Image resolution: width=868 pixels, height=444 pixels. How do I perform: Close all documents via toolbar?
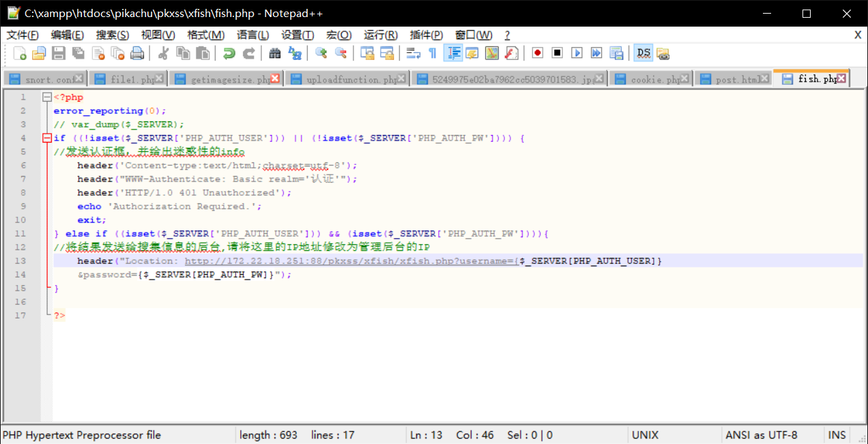click(118, 53)
